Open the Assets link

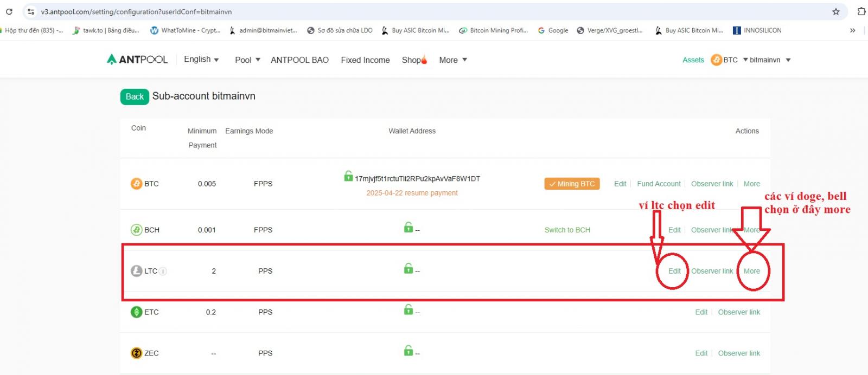pos(693,60)
